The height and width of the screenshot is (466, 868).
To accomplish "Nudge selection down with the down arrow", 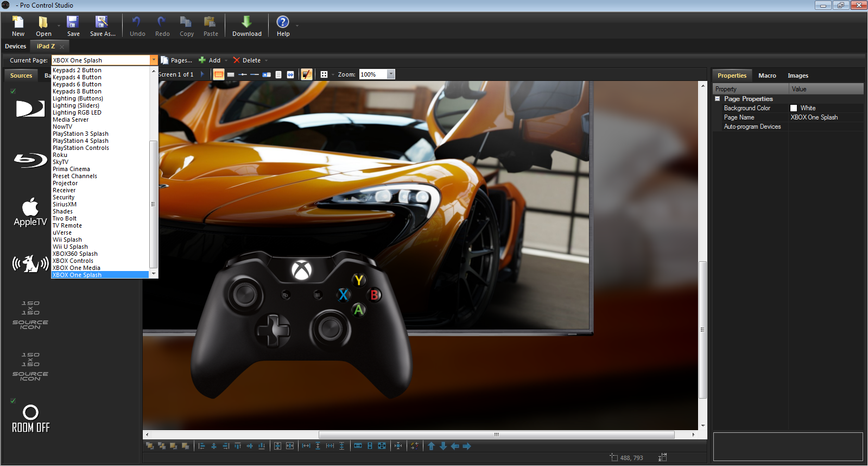I will (443, 446).
